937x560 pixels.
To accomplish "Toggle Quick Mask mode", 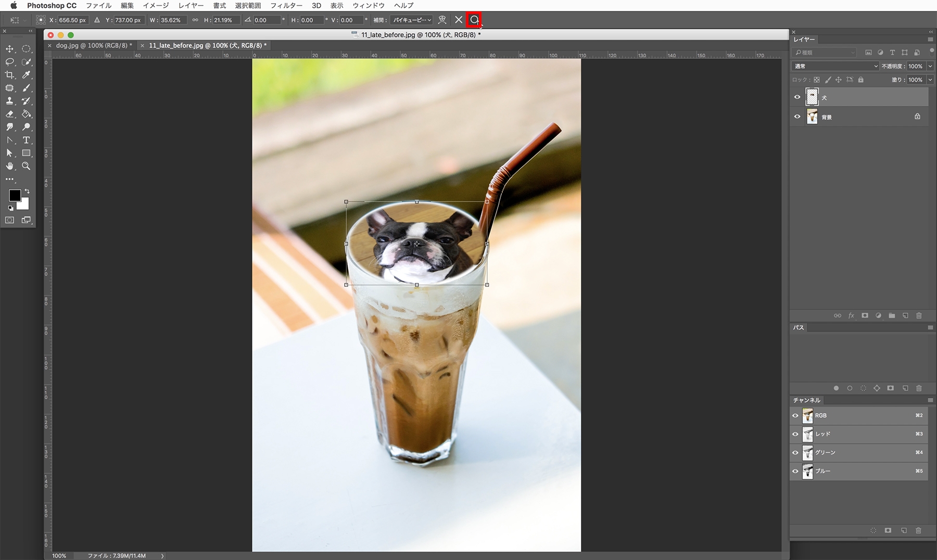I will coord(9,220).
